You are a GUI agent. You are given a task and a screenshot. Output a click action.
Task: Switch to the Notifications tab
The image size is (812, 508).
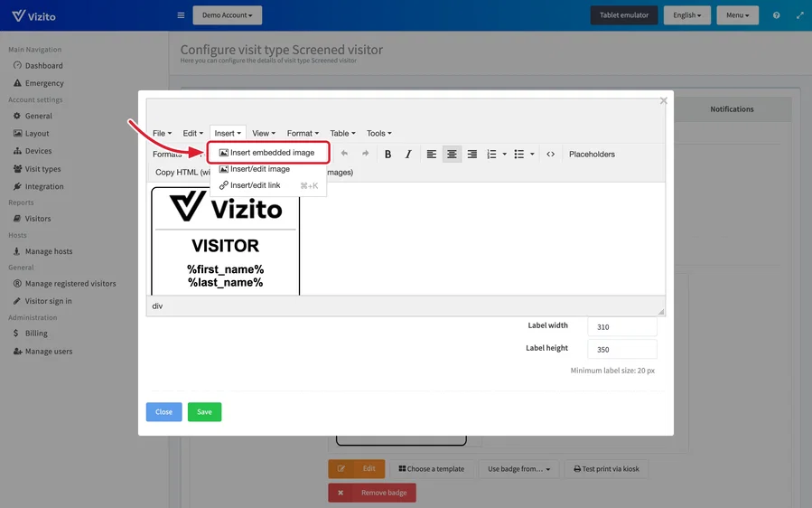[x=732, y=108]
